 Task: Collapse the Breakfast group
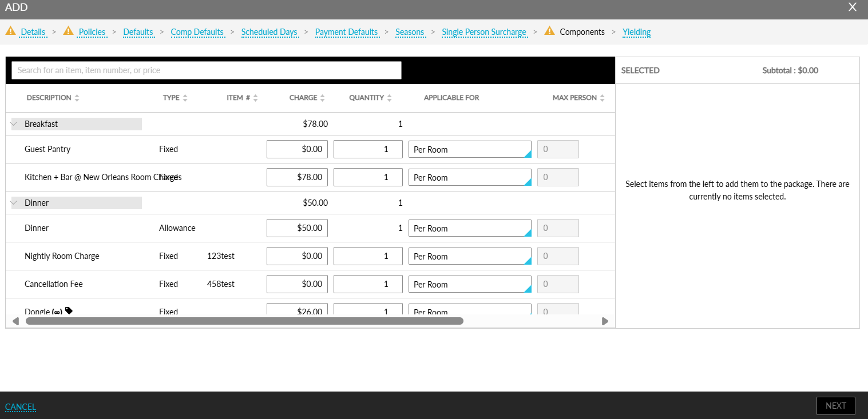point(14,124)
